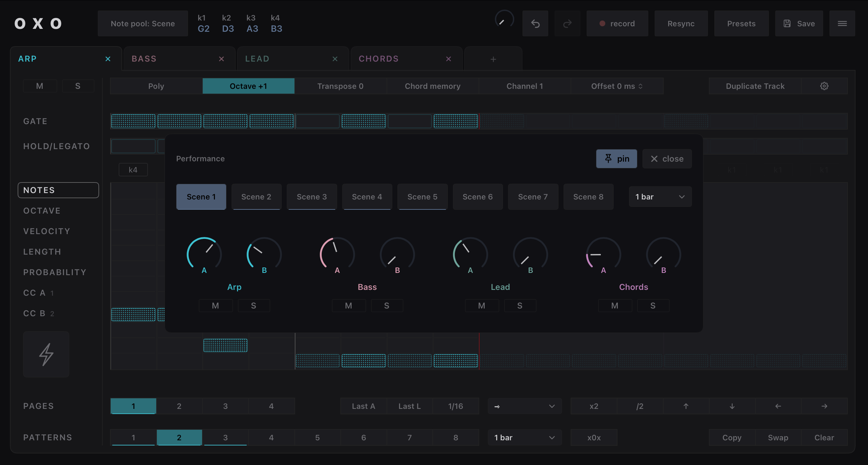Open the pattern 1 bar dropdown

coord(525,437)
